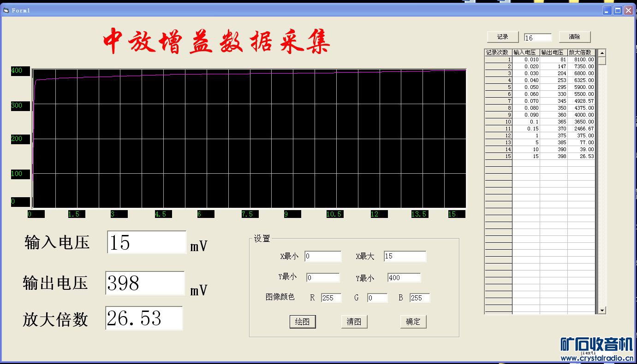Select output voltage cell 345
This screenshot has height=364, width=637.
coord(554,101)
